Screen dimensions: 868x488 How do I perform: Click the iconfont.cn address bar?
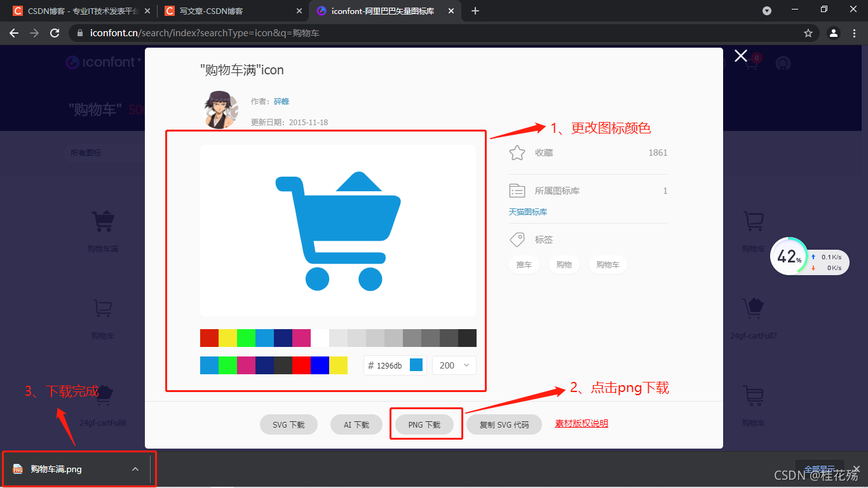pos(444,33)
